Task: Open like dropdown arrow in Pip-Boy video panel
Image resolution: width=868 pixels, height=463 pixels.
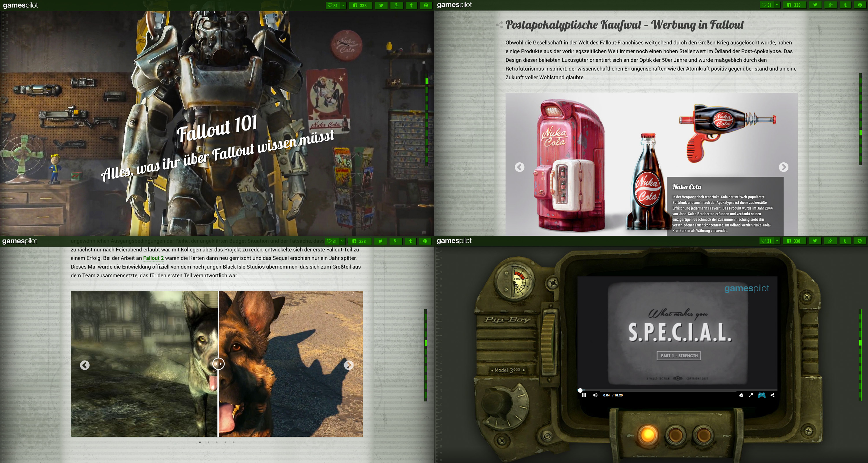Action: (777, 240)
